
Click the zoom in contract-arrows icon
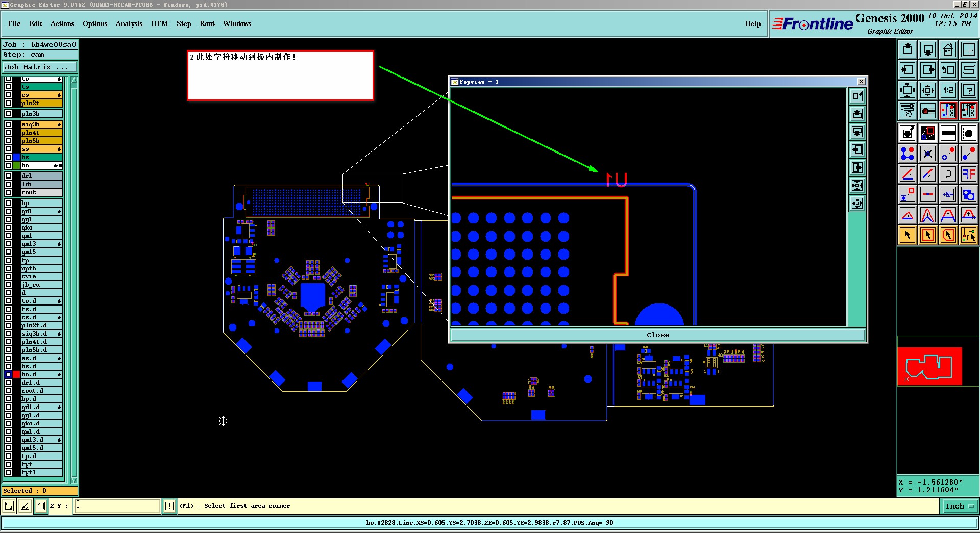(x=928, y=90)
